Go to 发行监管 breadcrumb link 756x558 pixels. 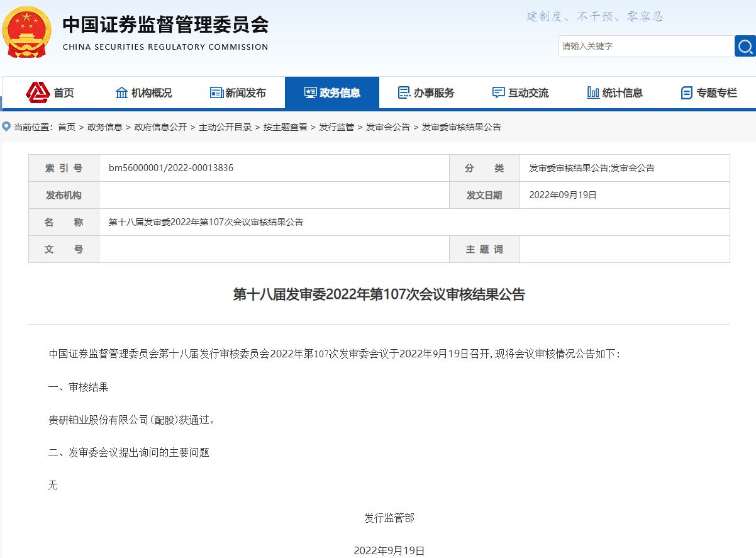tap(336, 127)
